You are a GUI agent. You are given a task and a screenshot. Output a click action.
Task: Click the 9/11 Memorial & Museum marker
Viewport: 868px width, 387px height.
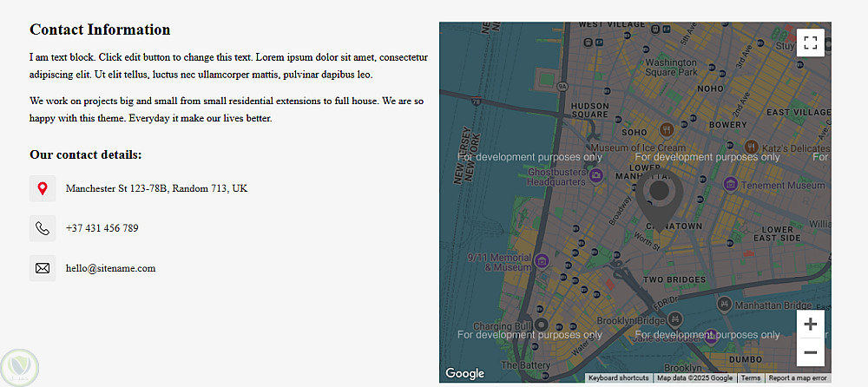[x=542, y=261]
